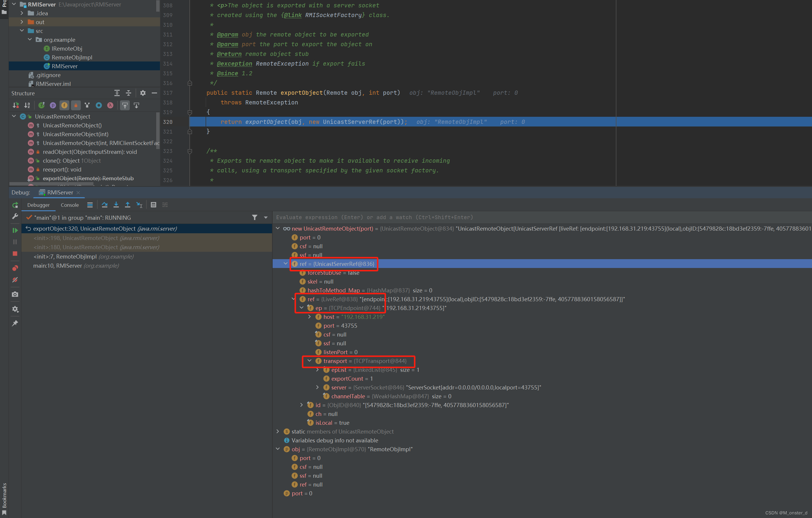This screenshot has height=518, width=812.
Task: Open the thread selector dropdown arrow
Action: (x=266, y=217)
